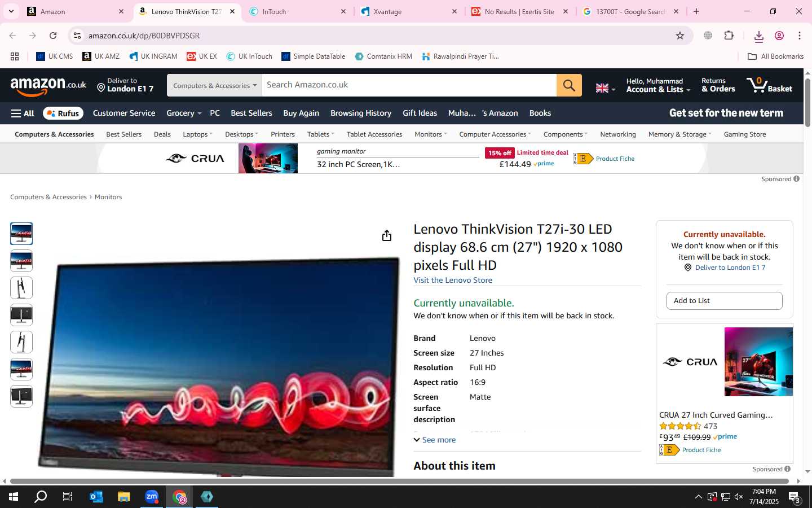
Task: Open Returns & Orders
Action: (718, 85)
